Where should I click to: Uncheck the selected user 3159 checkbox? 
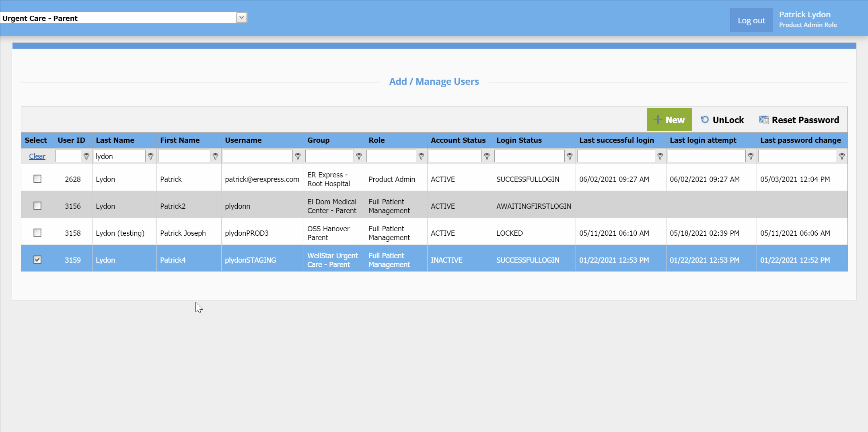[37, 260]
